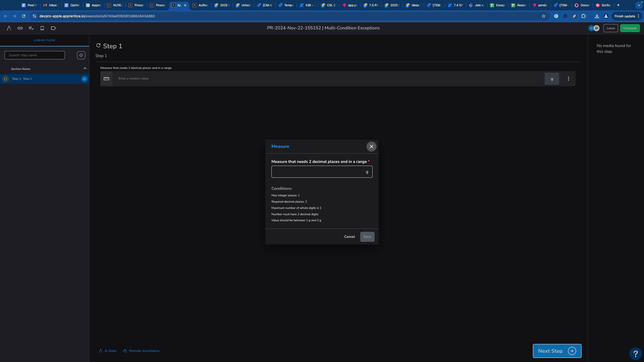The height and width of the screenshot is (362, 644).
Task: Switch to the Linear Flow tab
Action: pos(44,40)
